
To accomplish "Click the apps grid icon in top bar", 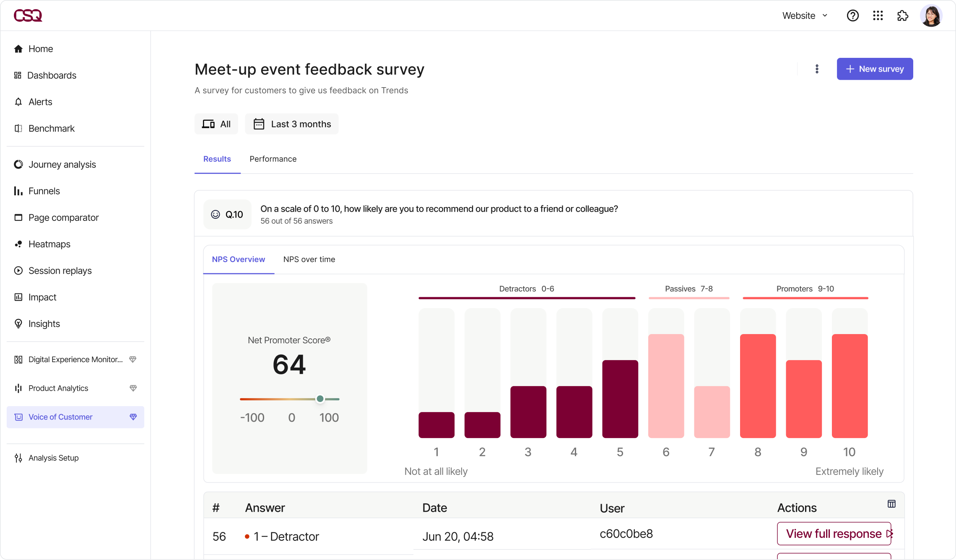I will pyautogui.click(x=878, y=15).
